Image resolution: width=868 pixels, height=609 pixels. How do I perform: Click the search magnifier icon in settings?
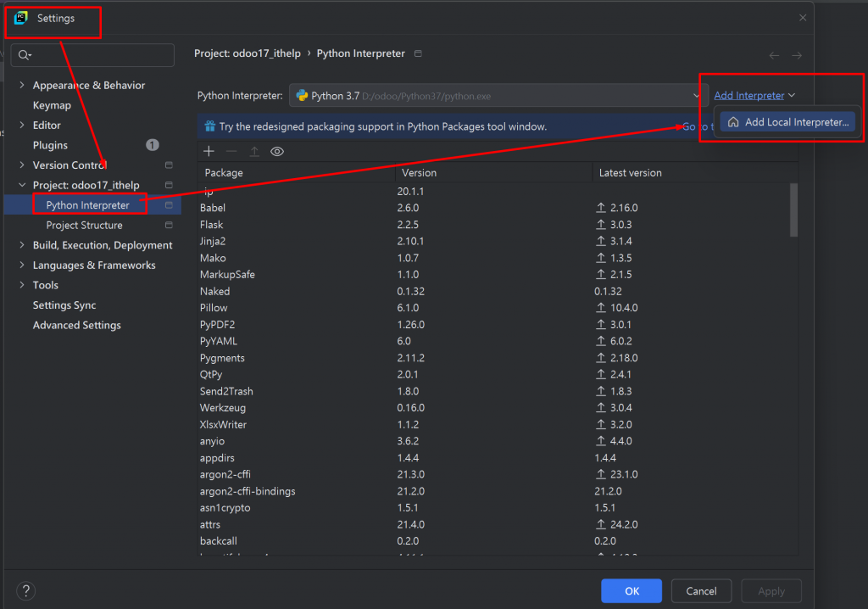point(25,55)
